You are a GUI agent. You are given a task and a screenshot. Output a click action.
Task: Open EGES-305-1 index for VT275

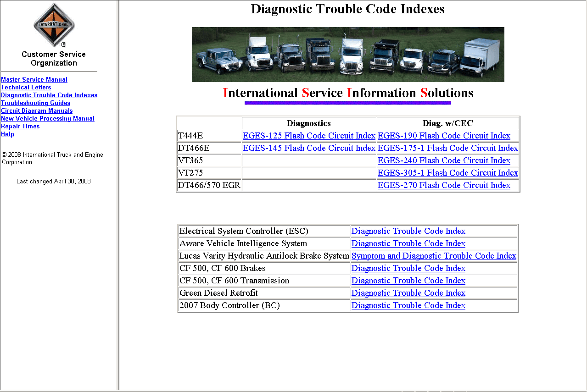click(447, 173)
